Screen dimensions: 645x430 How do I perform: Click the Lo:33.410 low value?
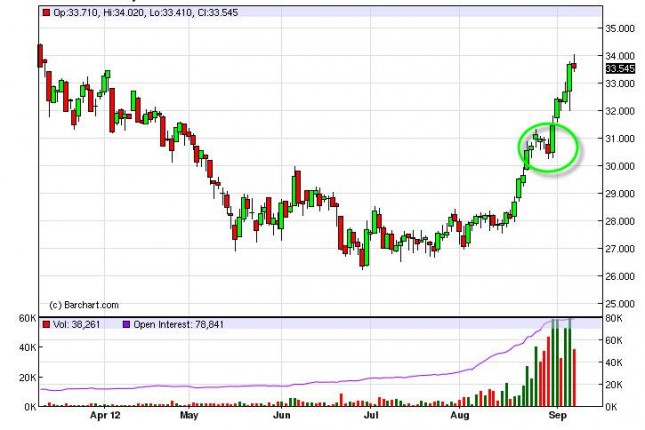(170, 13)
